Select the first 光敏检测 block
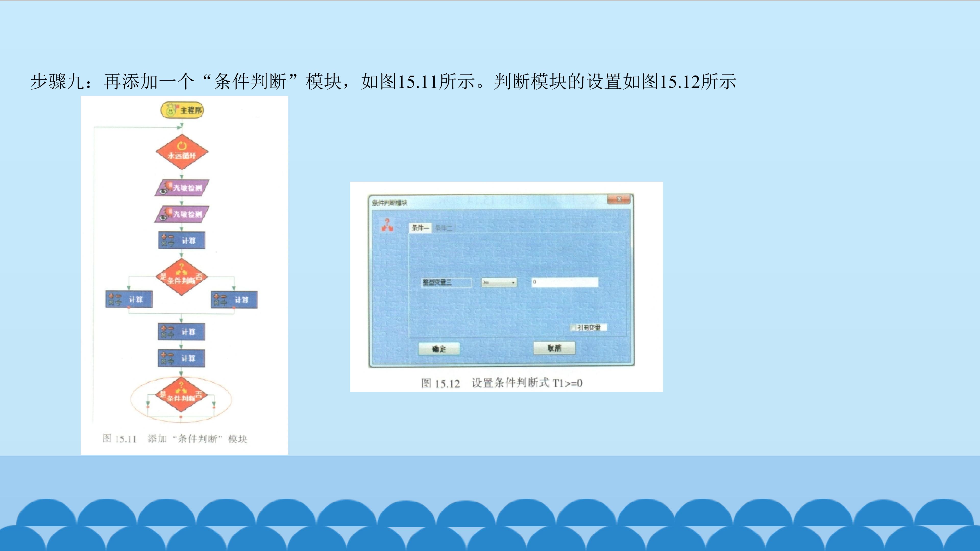The image size is (980, 551). [x=182, y=187]
